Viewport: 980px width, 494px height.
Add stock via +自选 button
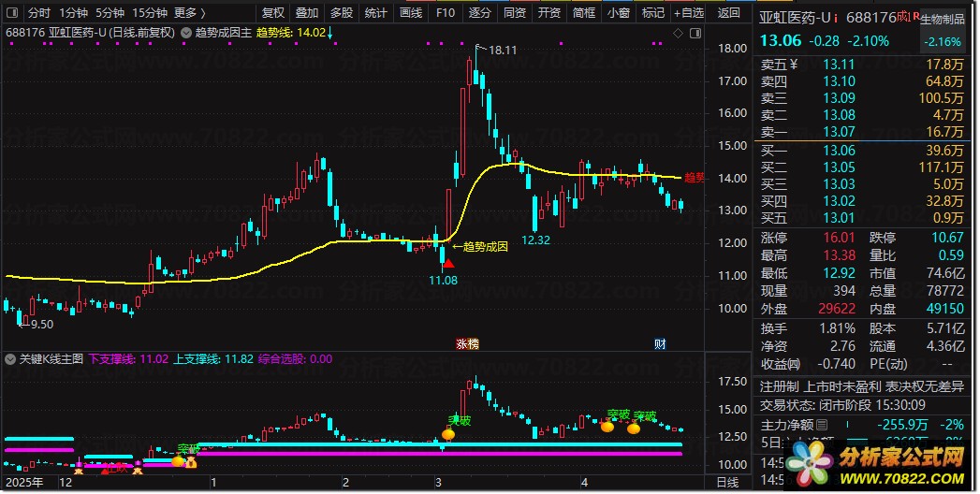pos(689,12)
